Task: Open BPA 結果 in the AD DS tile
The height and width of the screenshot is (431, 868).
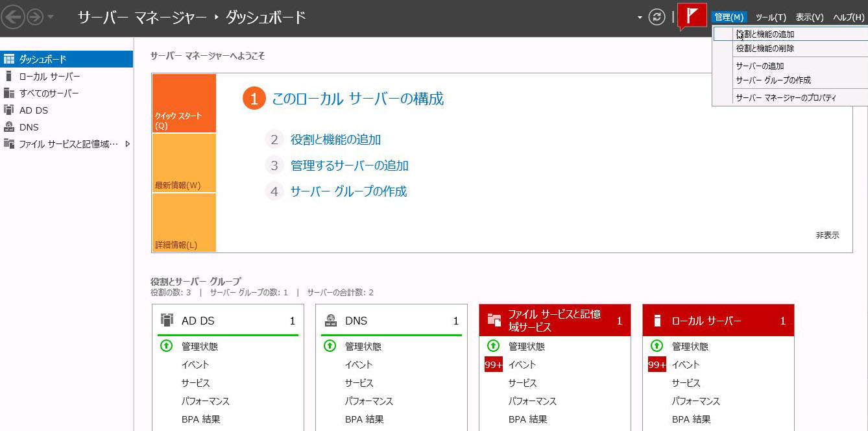Action: tap(201, 419)
